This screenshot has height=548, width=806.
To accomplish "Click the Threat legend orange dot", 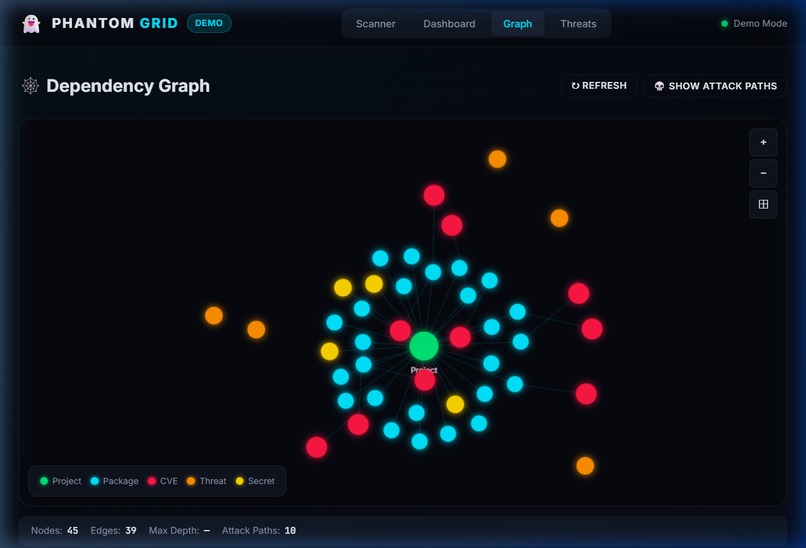I will tap(191, 481).
